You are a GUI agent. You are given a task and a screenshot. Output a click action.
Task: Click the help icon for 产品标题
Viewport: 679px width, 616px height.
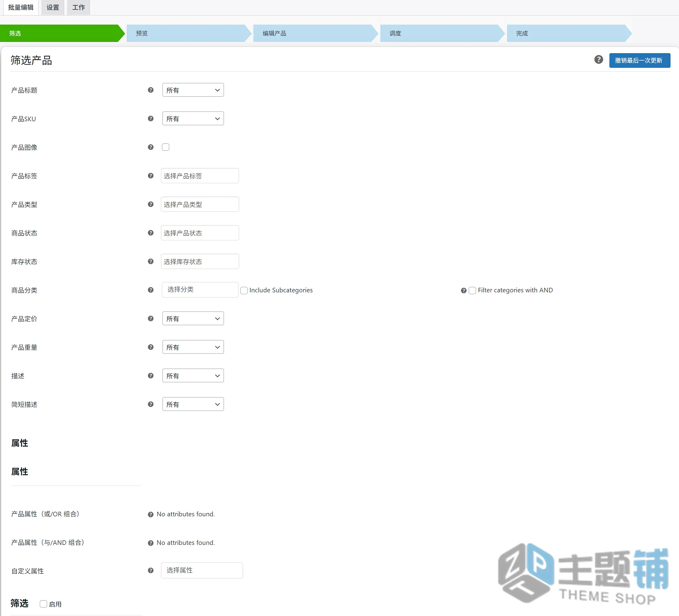point(151,90)
